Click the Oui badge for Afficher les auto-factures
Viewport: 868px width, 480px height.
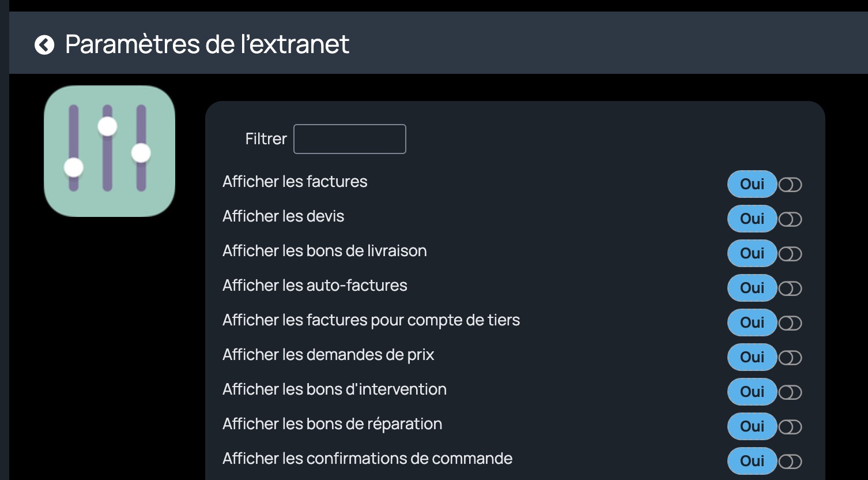[752, 288]
